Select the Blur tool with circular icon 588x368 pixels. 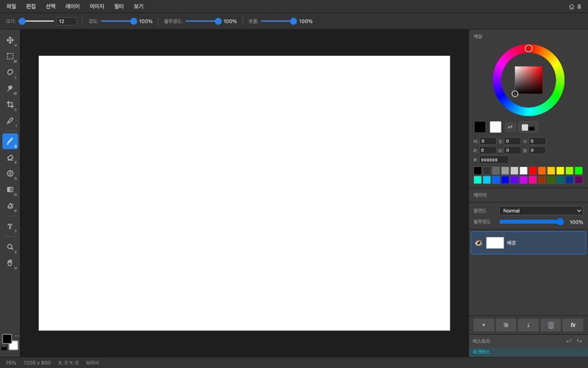(10, 174)
